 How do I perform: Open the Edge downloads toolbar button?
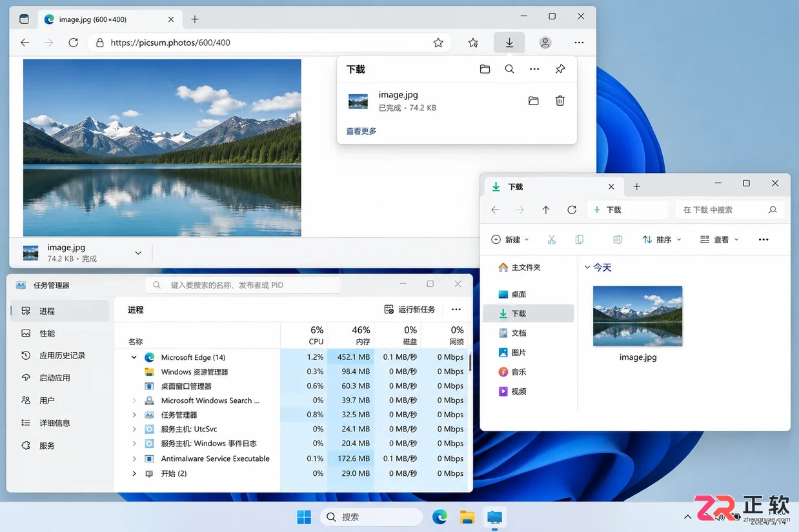pos(509,43)
